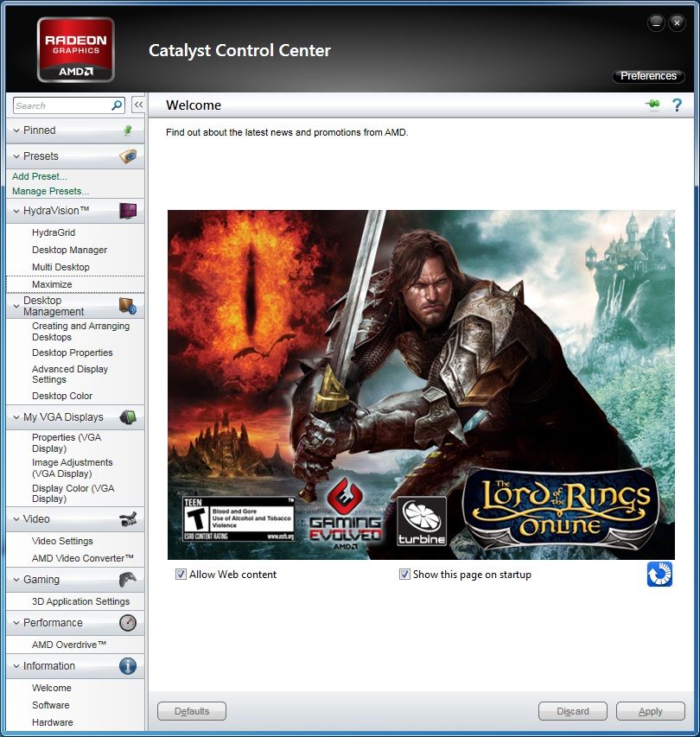
Task: Collapse the sidebar with the double-arrow button
Action: point(137,105)
